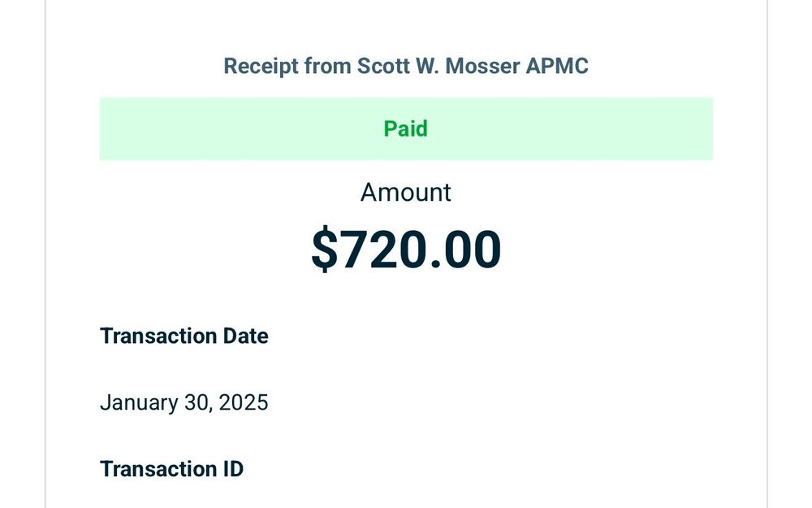Click the ID text in the Transaction ID label

(x=233, y=469)
